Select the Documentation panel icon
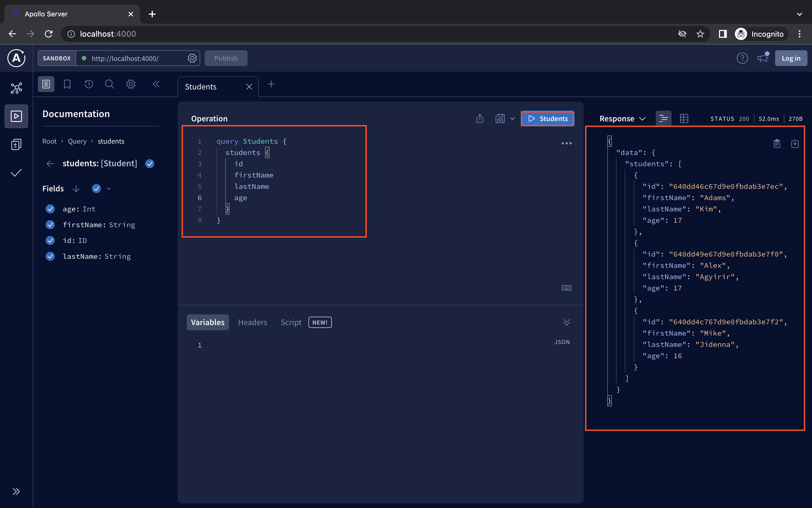 (x=46, y=84)
